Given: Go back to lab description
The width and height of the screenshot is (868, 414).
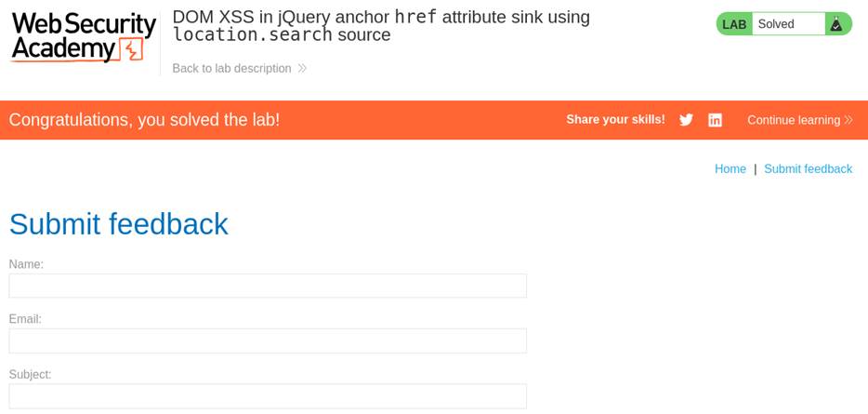Looking at the screenshot, I should (x=231, y=69).
